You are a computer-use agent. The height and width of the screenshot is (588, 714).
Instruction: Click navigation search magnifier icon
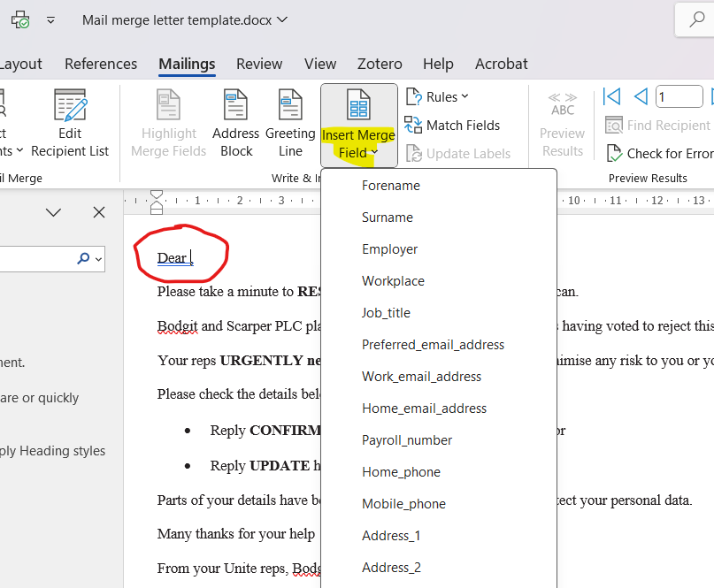(x=83, y=258)
